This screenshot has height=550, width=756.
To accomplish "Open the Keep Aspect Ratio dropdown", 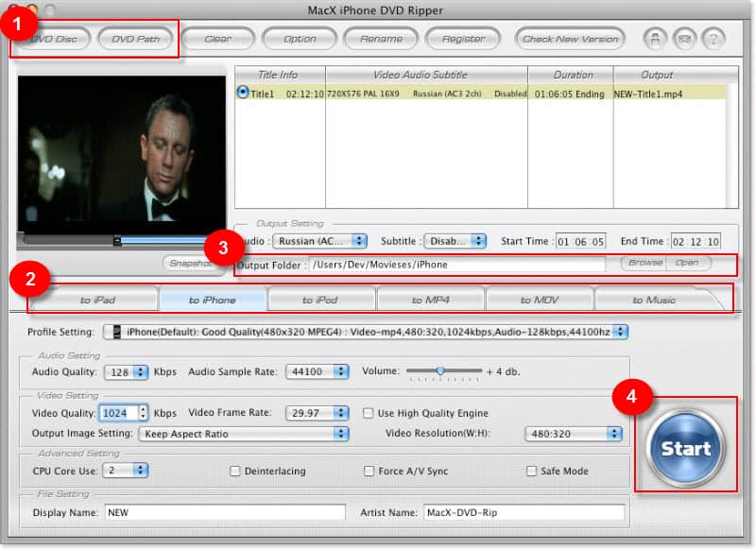I will pyautogui.click(x=243, y=432).
